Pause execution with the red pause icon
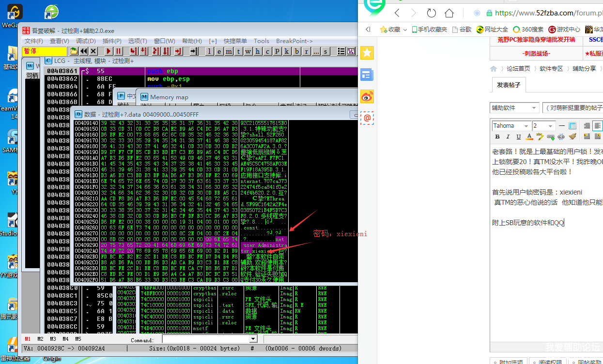 pyautogui.click(x=118, y=51)
